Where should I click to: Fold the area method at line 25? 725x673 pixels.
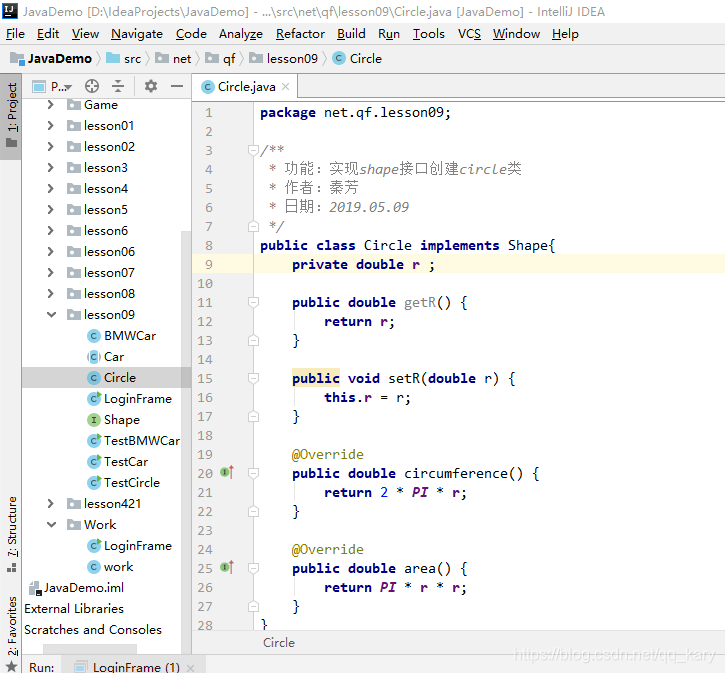pyautogui.click(x=253, y=568)
